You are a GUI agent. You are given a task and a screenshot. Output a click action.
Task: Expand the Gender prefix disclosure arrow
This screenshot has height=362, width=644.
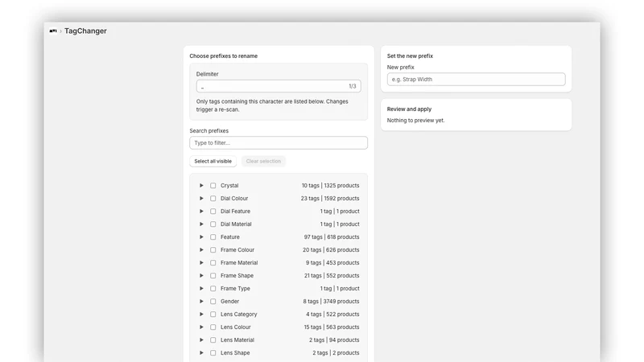click(201, 301)
